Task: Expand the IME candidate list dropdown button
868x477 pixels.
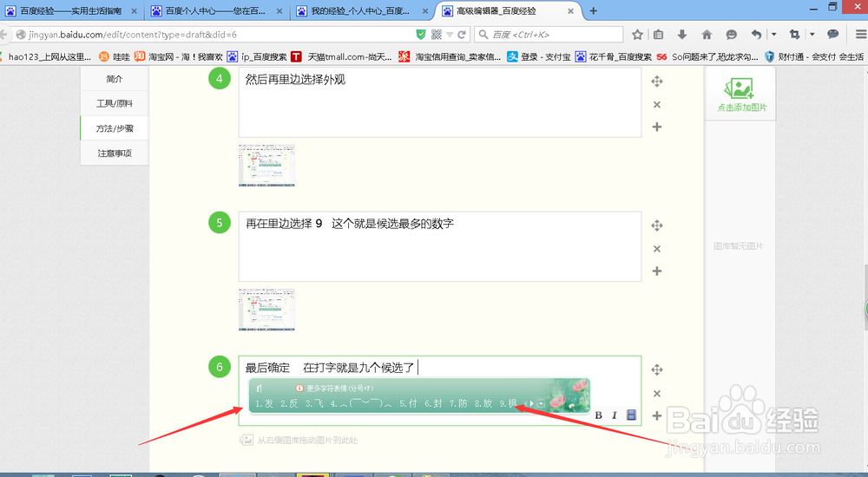Action: pos(541,403)
